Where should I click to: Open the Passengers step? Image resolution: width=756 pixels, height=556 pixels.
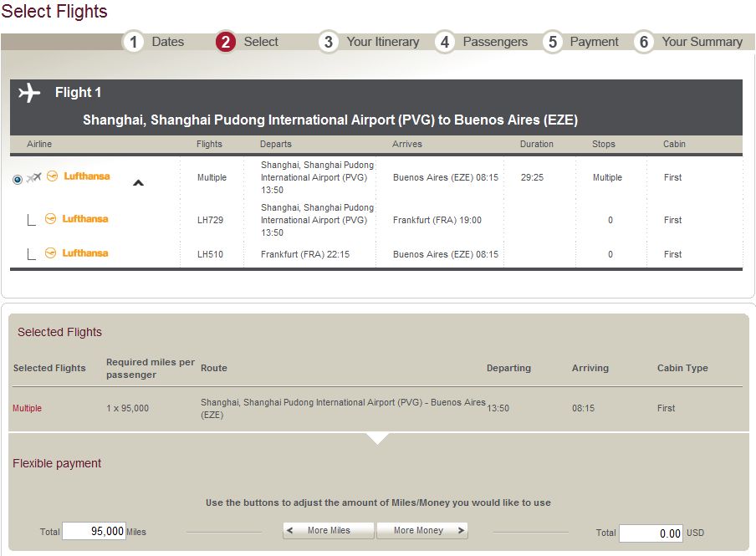[x=495, y=42]
